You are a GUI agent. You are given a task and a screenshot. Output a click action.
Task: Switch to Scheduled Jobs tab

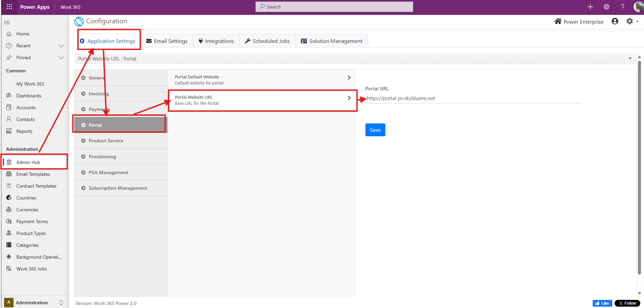267,41
